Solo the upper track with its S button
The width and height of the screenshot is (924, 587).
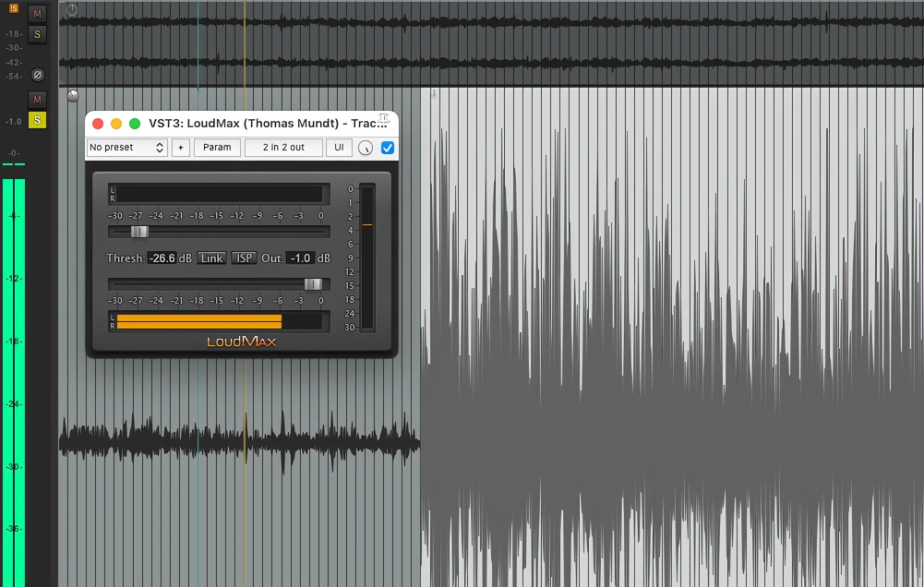[37, 34]
